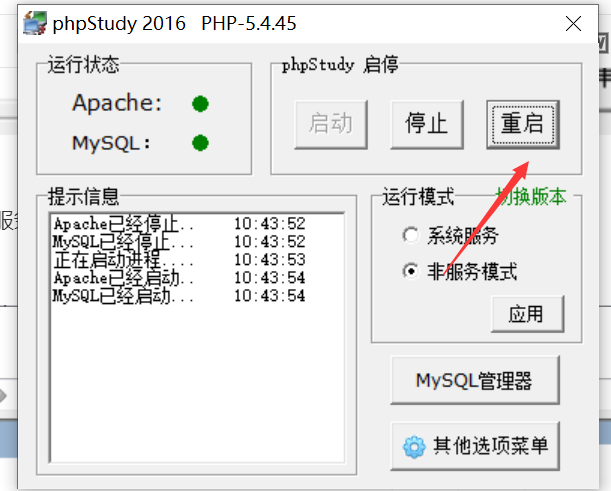Select log line '正在启动进程'
The image size is (611, 491).
[x=179, y=260]
